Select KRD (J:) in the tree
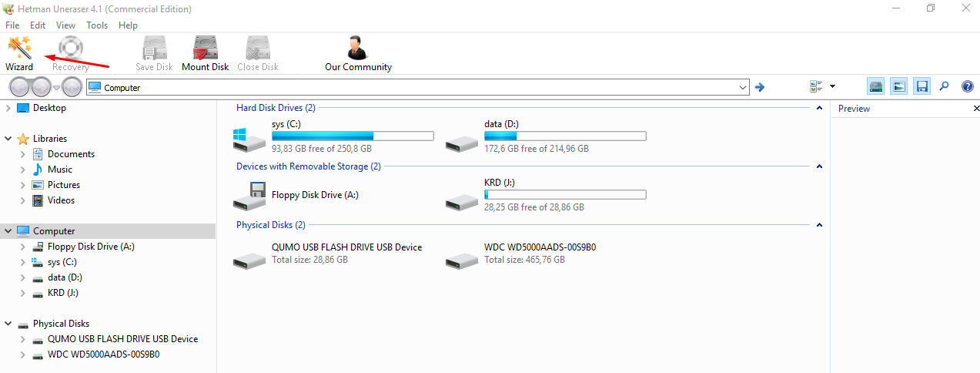Image resolution: width=980 pixels, height=373 pixels. pos(63,293)
